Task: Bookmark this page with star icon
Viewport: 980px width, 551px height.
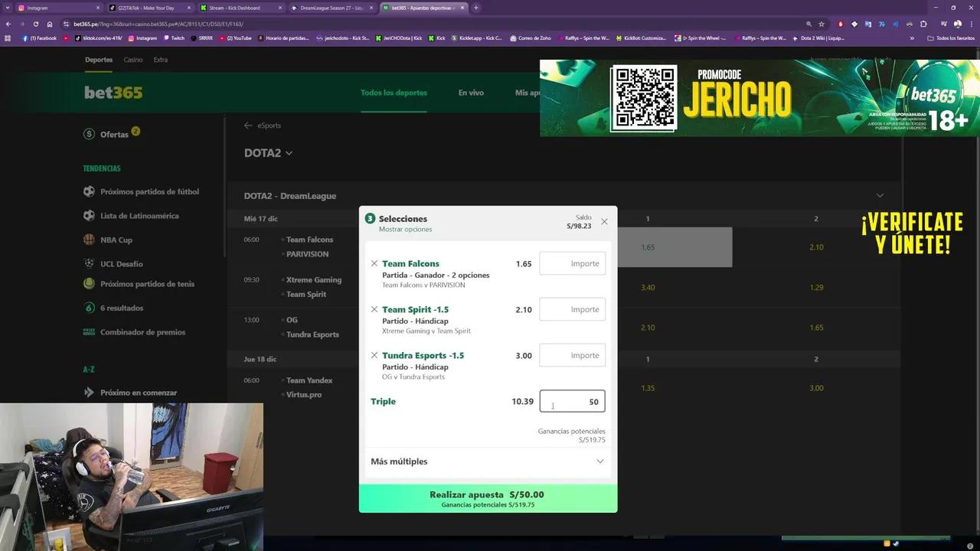Action: (822, 24)
